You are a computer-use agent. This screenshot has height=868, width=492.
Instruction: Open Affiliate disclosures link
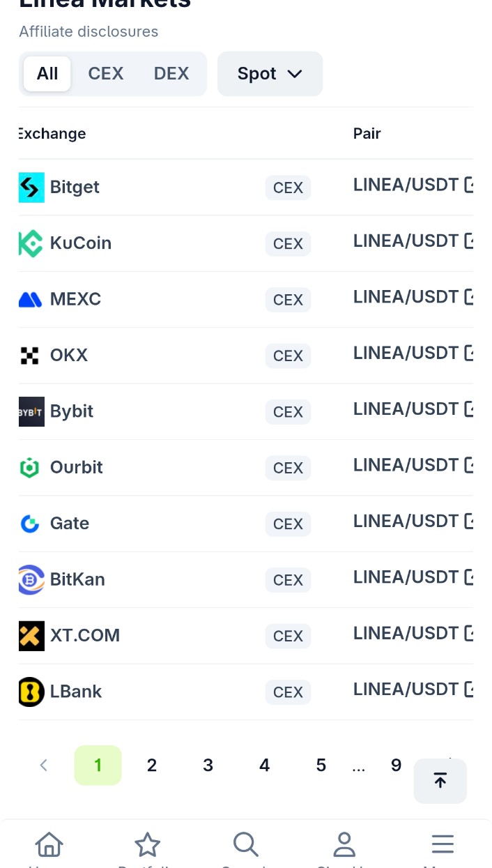89,31
